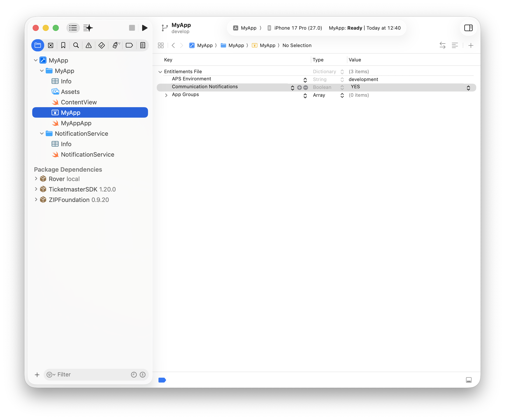Select the MyApp entitlements file
This screenshot has height=420, width=505.
pos(90,112)
